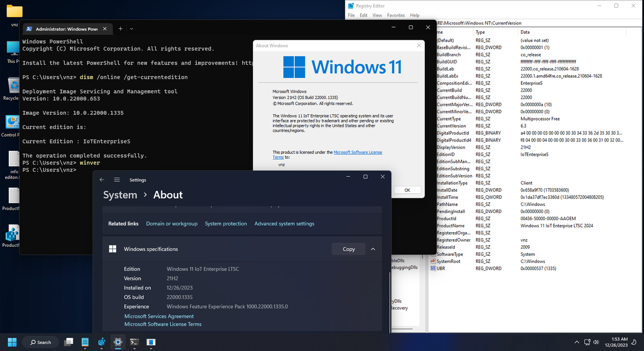
Task: Open Registry Editor taskbar icon
Action: click(x=101, y=342)
